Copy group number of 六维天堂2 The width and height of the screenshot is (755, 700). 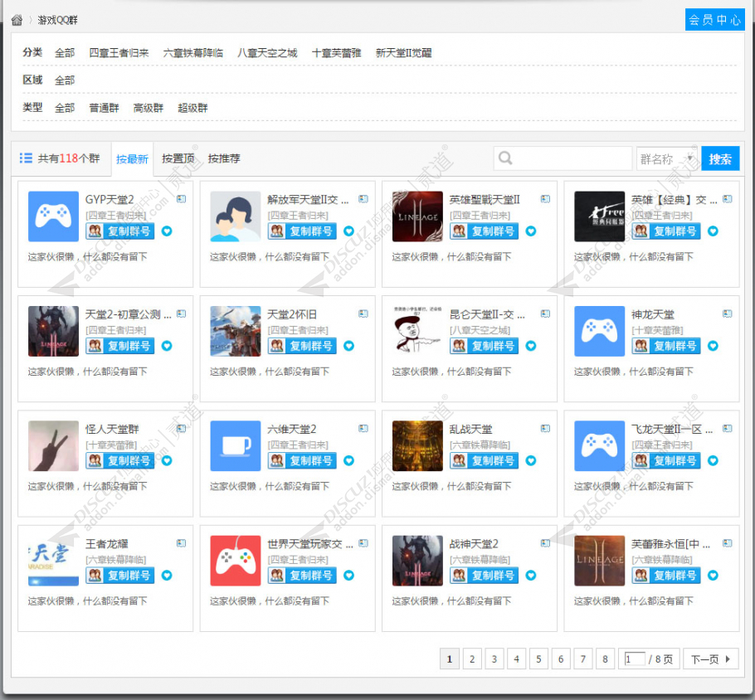click(302, 461)
